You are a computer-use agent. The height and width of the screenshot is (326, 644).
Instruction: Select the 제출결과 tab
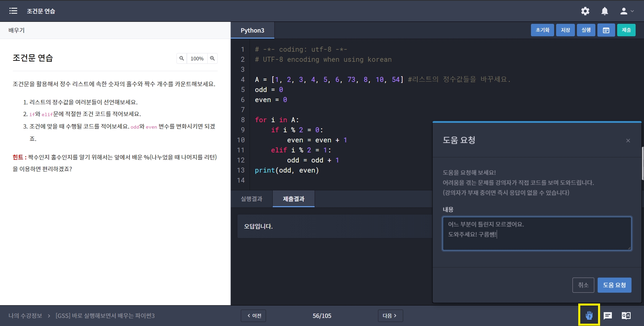[x=293, y=199]
